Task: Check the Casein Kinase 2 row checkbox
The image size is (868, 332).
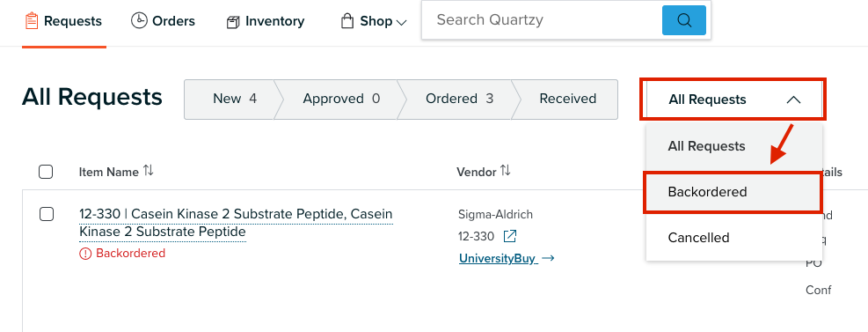Action: 47,214
